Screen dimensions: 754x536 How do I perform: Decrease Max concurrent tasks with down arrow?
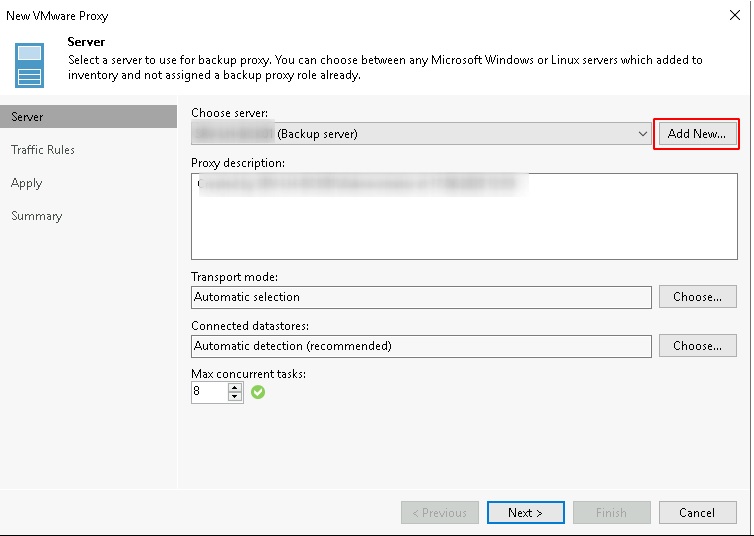click(x=235, y=397)
